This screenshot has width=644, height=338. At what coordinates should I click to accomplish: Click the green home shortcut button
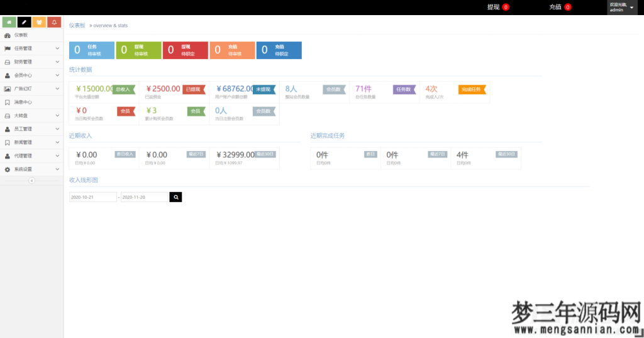click(x=9, y=22)
